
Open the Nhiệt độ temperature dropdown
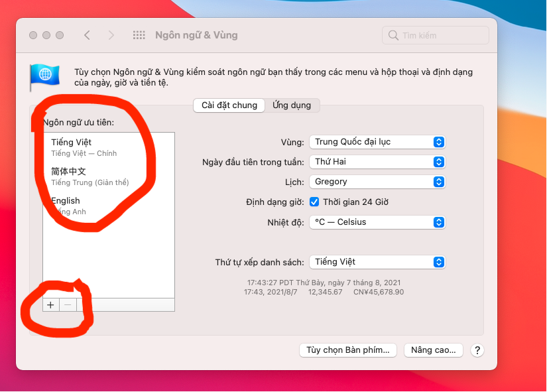click(377, 222)
